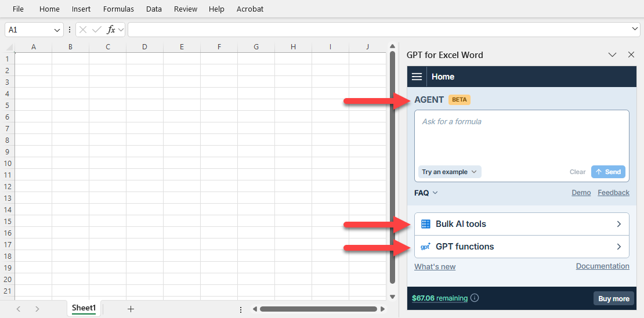Expand the formula bar chevron
Screen dimensions: 644x318
coord(635,28)
